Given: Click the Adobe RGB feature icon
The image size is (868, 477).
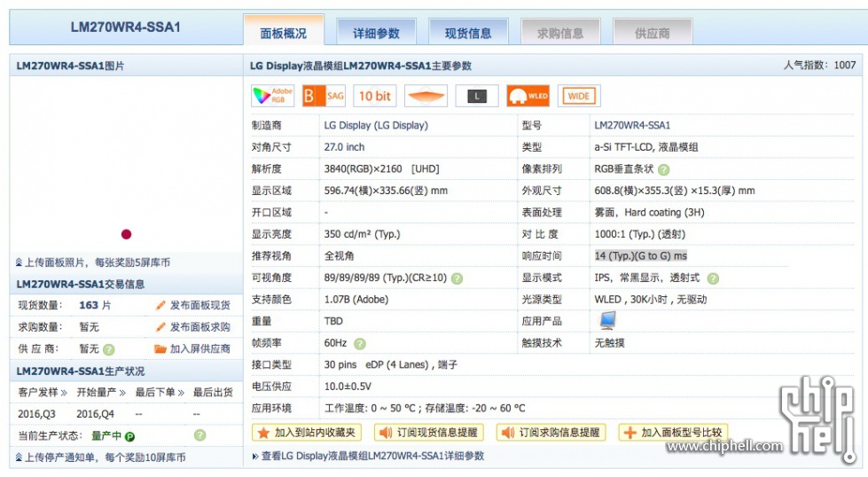Looking at the screenshot, I should 272,96.
